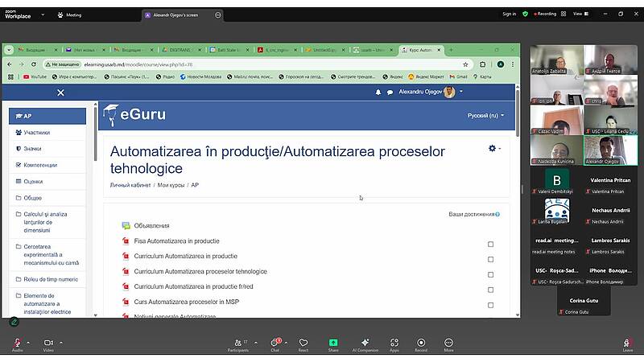Screen dimensions: 644x362
Task: Open Компетенции in the course sidebar
Action: (47, 165)
